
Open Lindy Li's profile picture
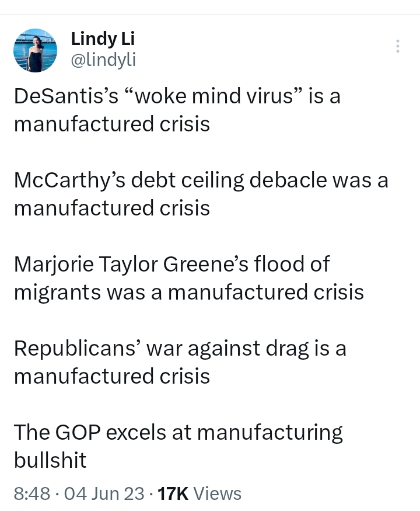(x=35, y=50)
